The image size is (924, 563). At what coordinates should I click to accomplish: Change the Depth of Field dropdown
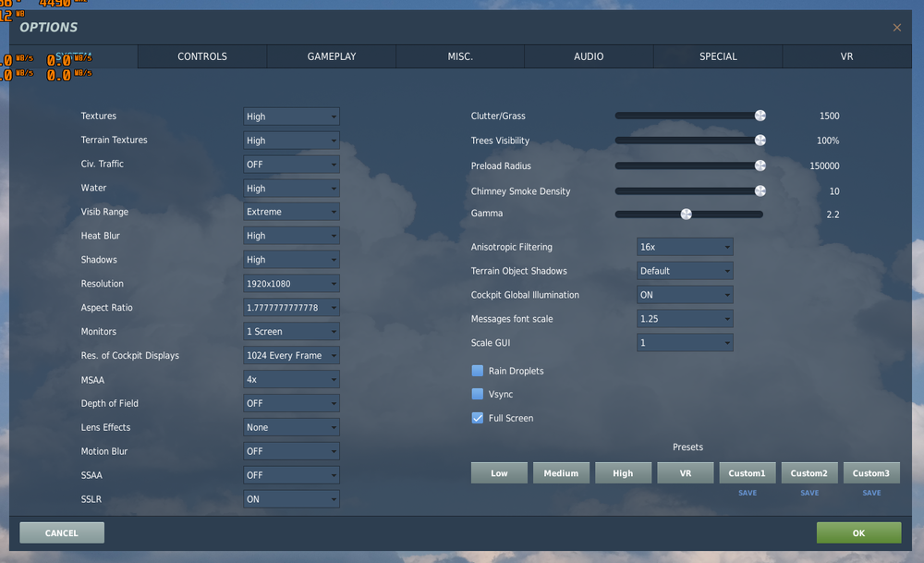click(x=291, y=403)
